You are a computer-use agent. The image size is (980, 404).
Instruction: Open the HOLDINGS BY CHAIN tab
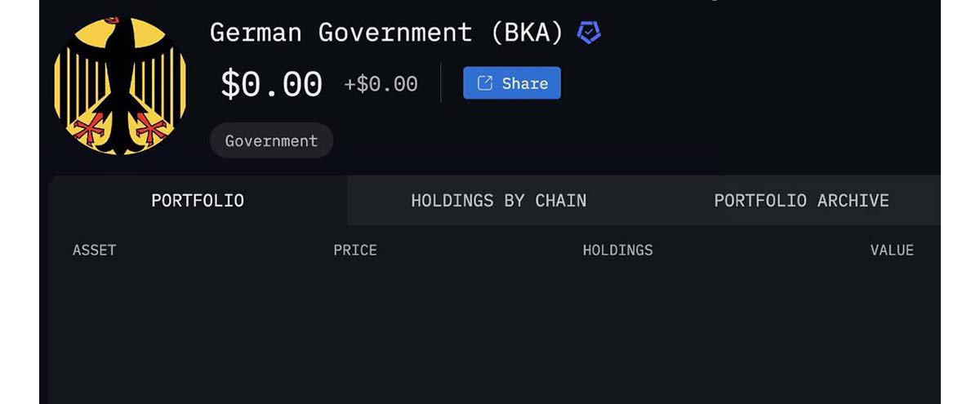498,200
